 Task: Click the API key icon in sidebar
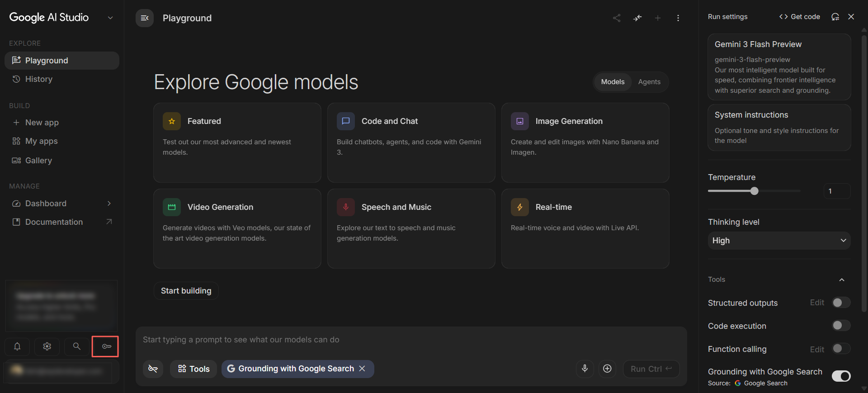(107, 346)
